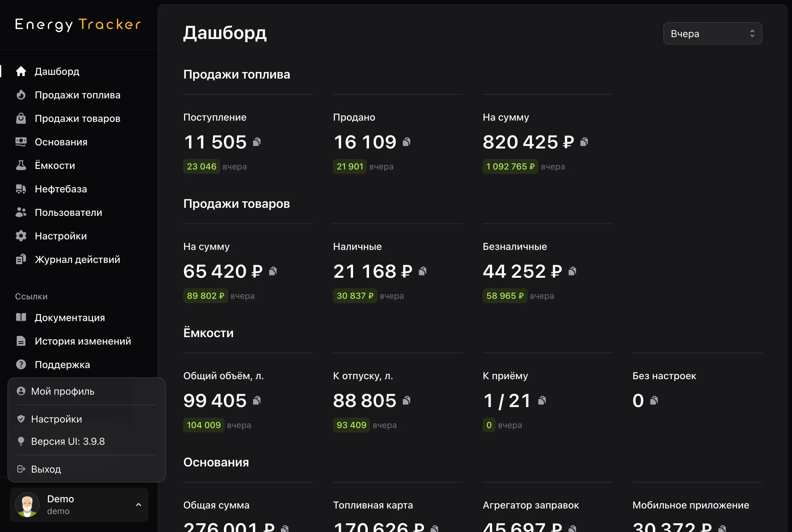Copy the К приёму value 1 / 21
792x532 pixels.
(542, 400)
